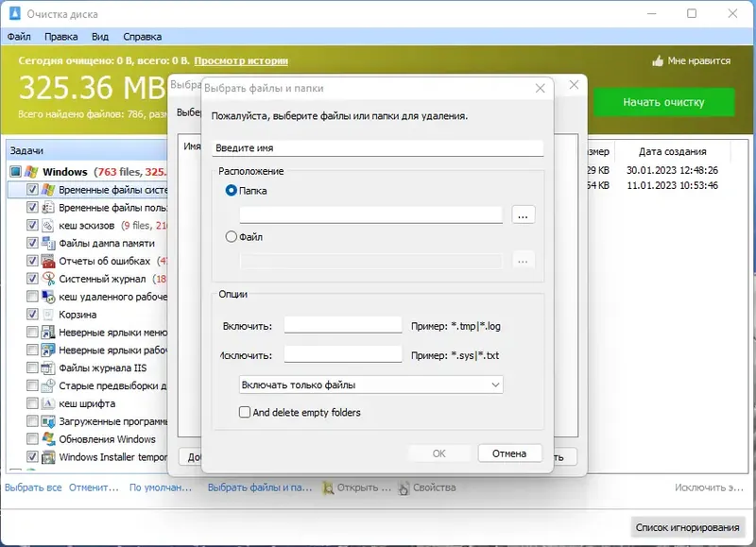Click the date cell 11.01.2023 10:53:46
The image size is (756, 547).
click(x=672, y=185)
